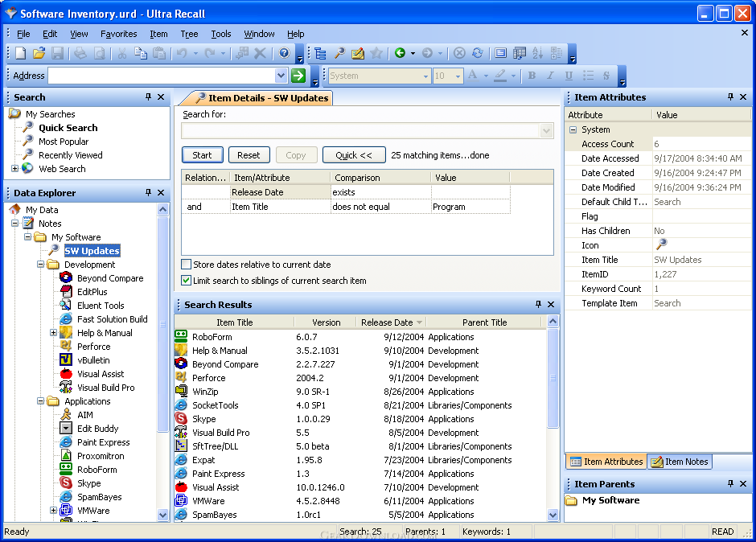Sort results by Item Title column

[234, 322]
